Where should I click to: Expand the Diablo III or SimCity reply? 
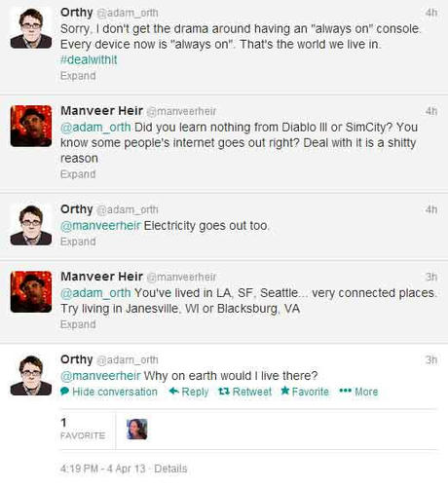[78, 174]
